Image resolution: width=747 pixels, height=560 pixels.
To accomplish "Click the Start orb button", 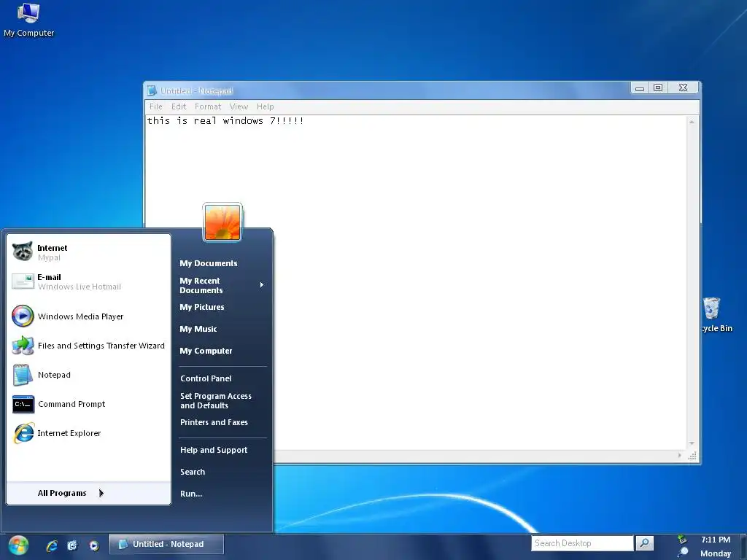I will click(x=18, y=545).
